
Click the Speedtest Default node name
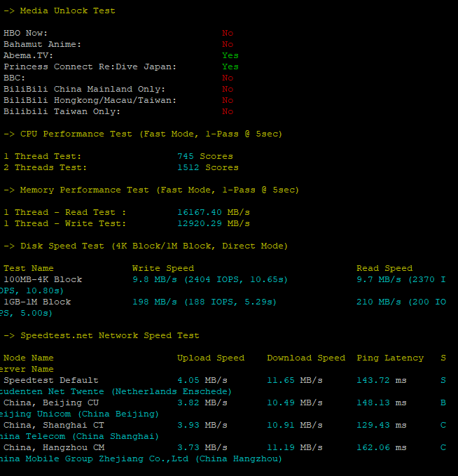[51, 380]
